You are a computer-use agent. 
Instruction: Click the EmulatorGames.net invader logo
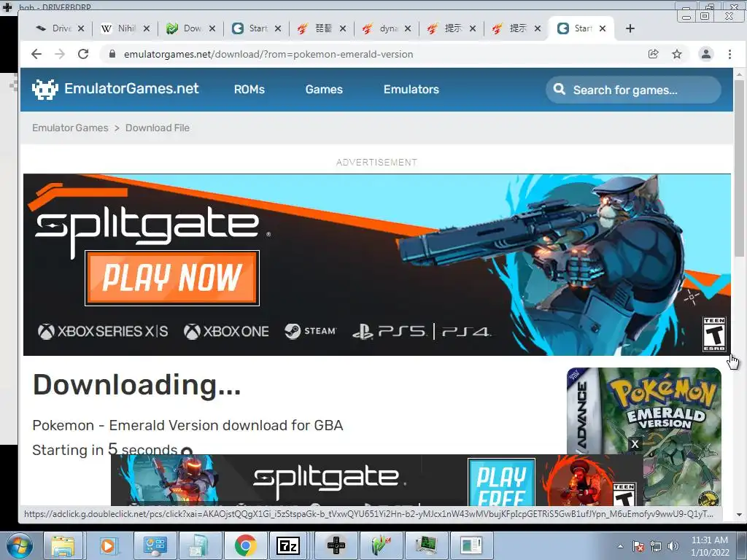44,89
